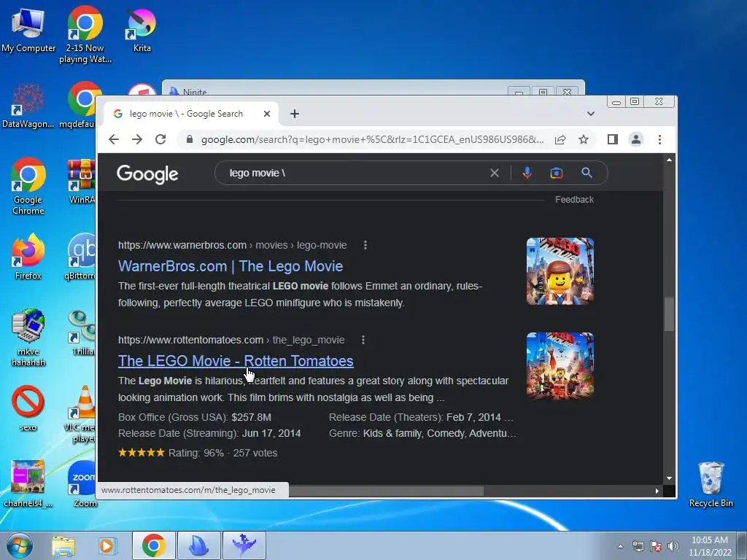
Task: Open Chrome three-dot menu
Action: tap(659, 139)
